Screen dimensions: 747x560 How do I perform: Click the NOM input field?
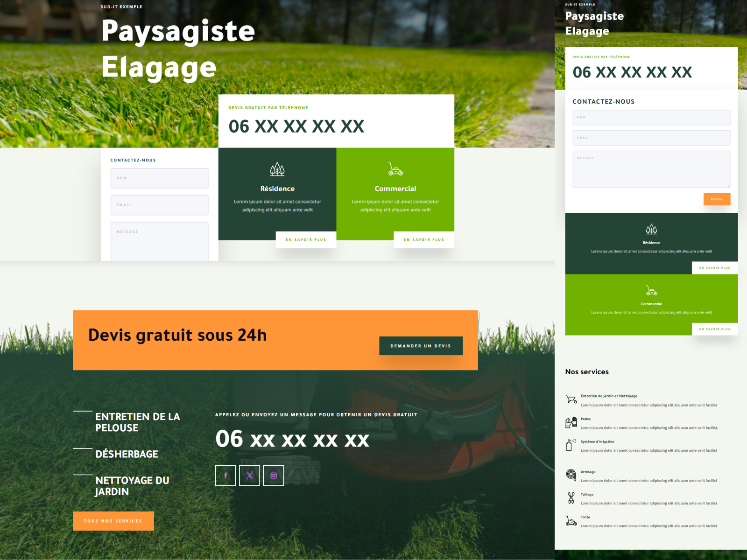click(x=159, y=178)
